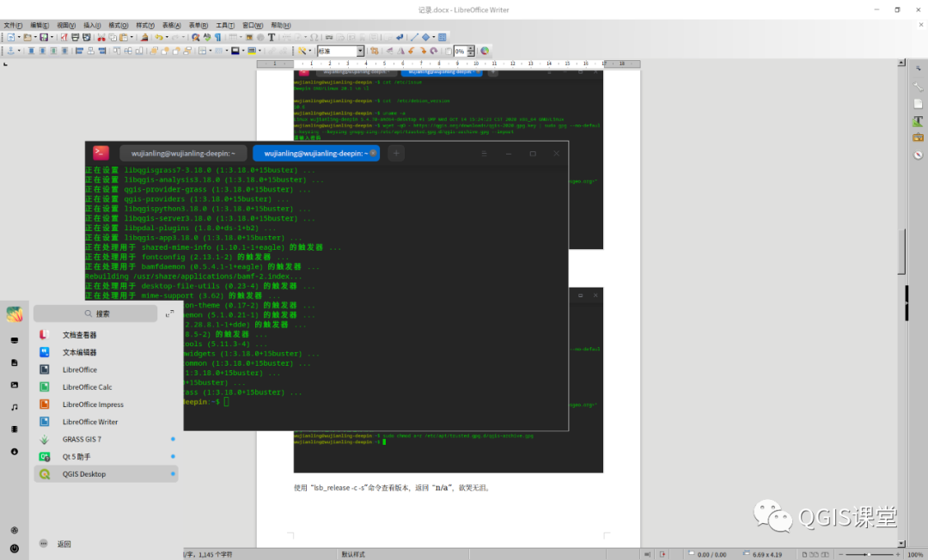Launch GRASS GIS 7 from launcher
Viewport: 928px width, 560px height.
[106, 440]
